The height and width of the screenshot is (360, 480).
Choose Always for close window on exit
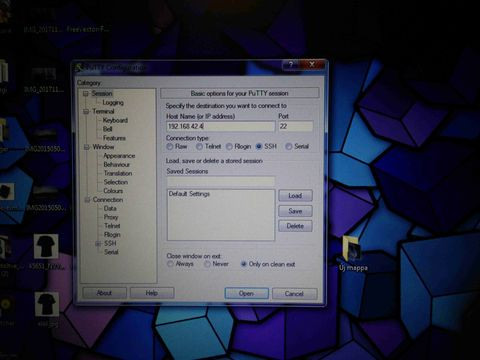tap(170, 264)
